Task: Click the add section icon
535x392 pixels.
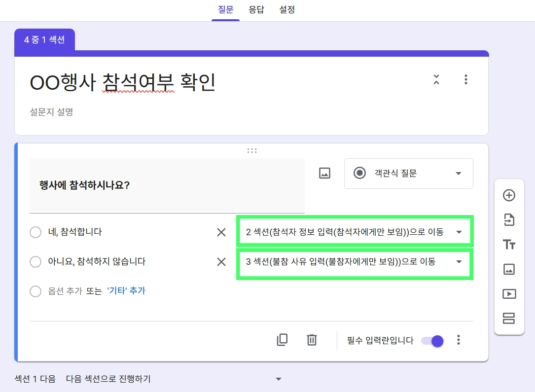Action: pyautogui.click(x=509, y=319)
